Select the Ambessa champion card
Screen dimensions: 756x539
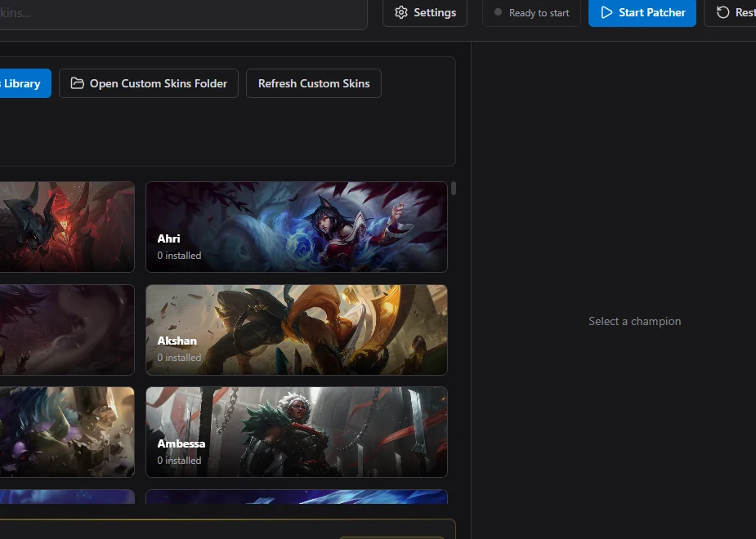point(297,432)
